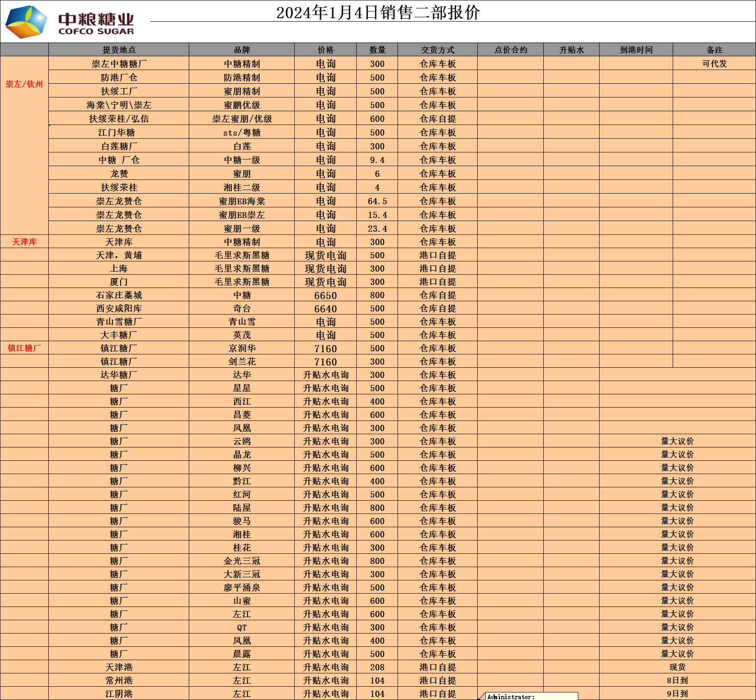Click the 点价合约 column header

click(510, 50)
